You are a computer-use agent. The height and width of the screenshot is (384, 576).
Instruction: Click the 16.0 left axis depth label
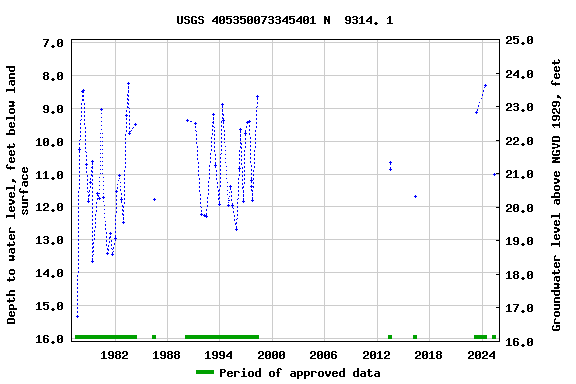pyautogui.click(x=50, y=339)
